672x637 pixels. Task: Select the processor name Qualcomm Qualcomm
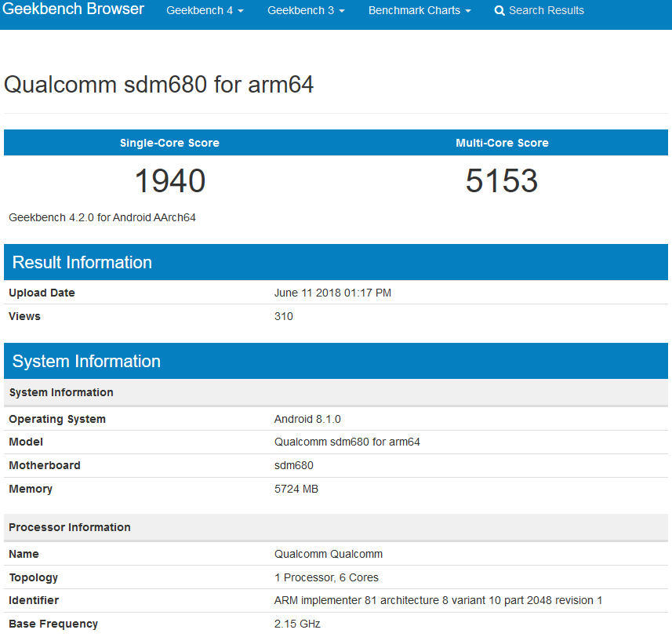click(329, 555)
